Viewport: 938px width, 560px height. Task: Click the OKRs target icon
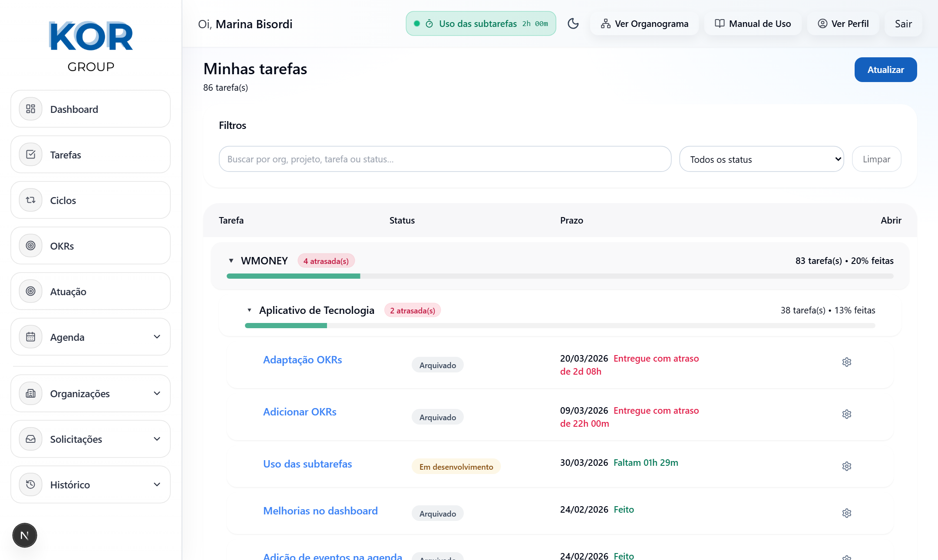point(30,246)
